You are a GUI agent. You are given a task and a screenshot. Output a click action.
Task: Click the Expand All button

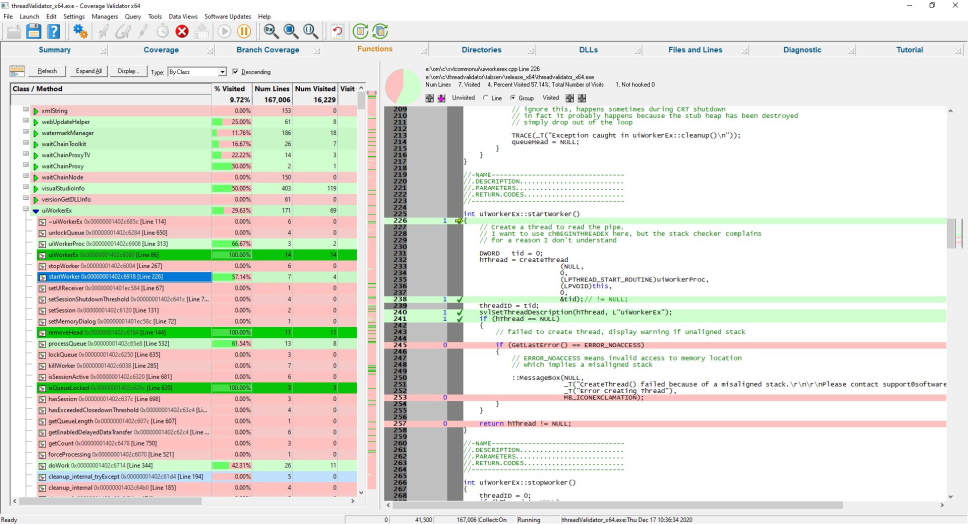click(x=89, y=71)
